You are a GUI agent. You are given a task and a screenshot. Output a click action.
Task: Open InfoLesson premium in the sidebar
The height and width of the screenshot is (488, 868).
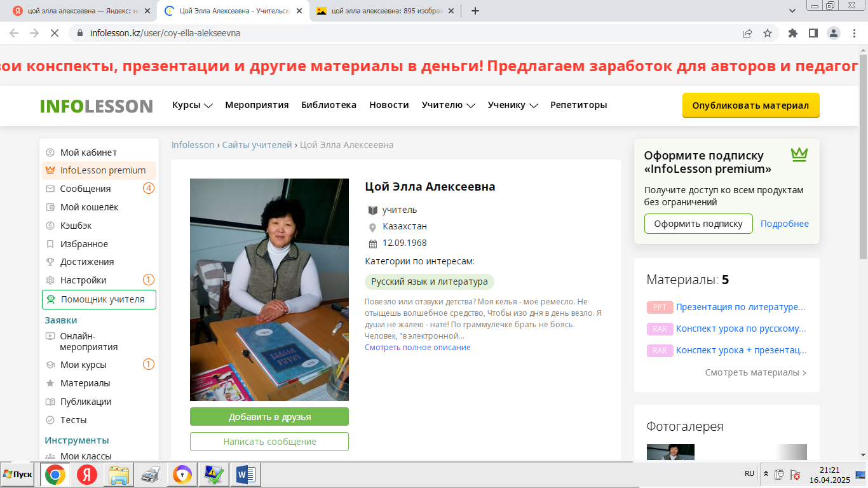tap(99, 170)
